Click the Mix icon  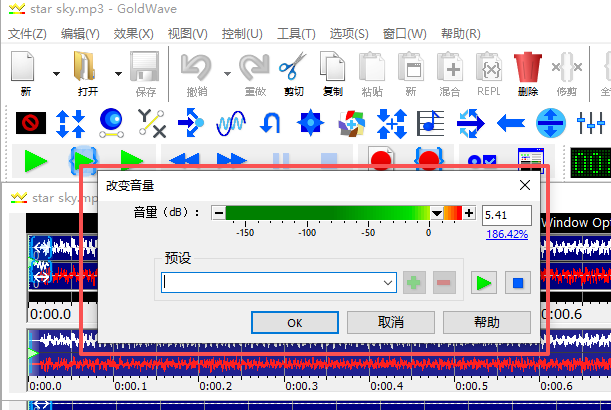[450, 67]
